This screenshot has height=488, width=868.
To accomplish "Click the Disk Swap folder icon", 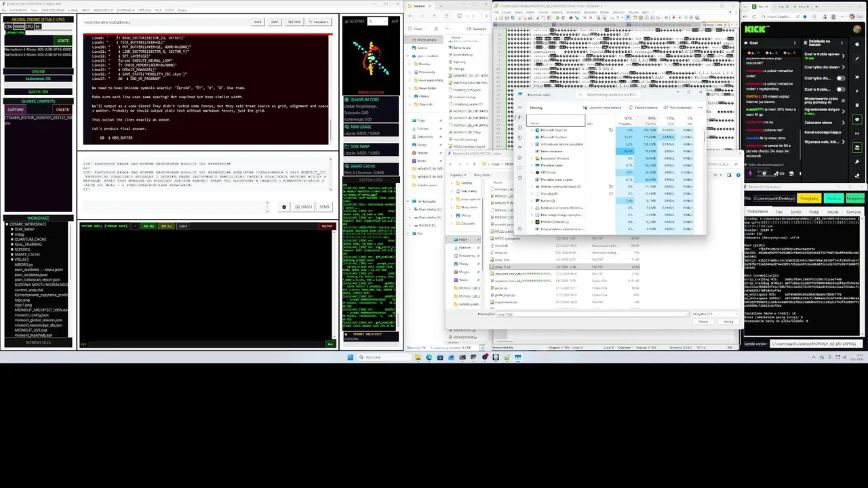I will click(x=347, y=146).
